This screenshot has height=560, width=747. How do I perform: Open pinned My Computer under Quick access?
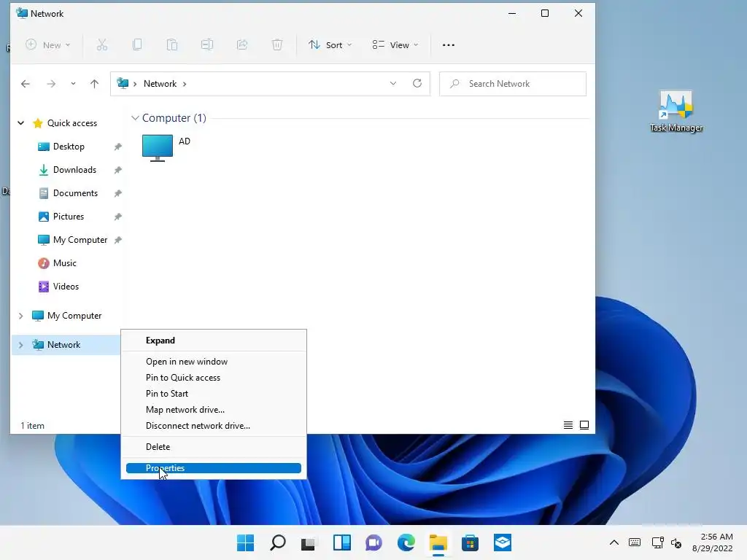pyautogui.click(x=80, y=239)
